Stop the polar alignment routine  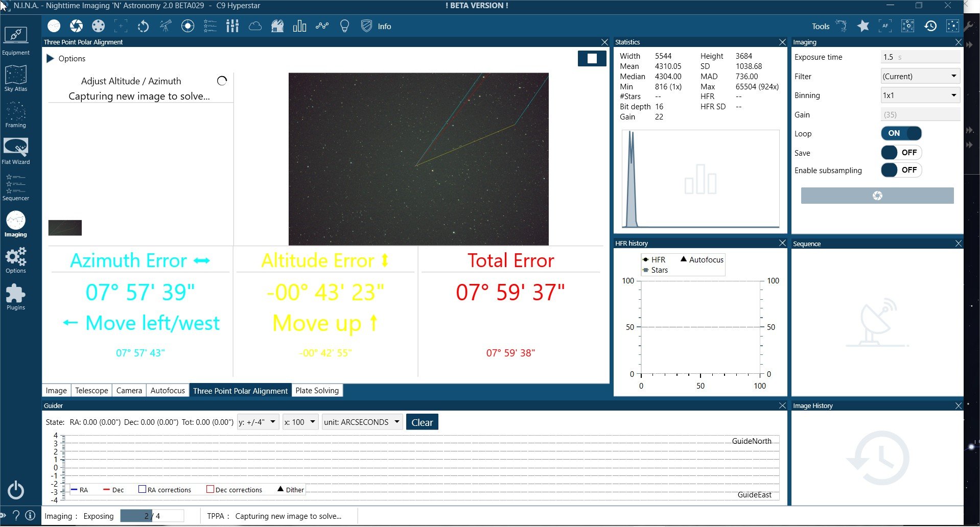click(592, 58)
